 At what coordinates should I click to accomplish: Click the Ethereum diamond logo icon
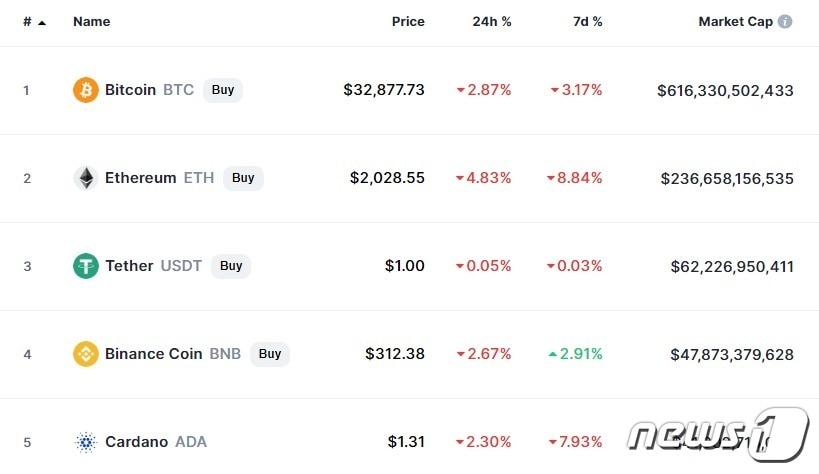[86, 178]
